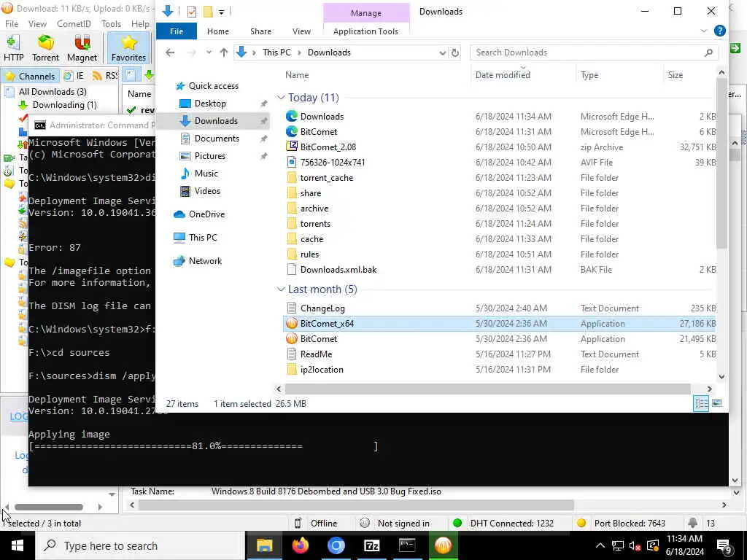Switch to Large icons view button
This screenshot has height=560, width=747.
[717, 403]
